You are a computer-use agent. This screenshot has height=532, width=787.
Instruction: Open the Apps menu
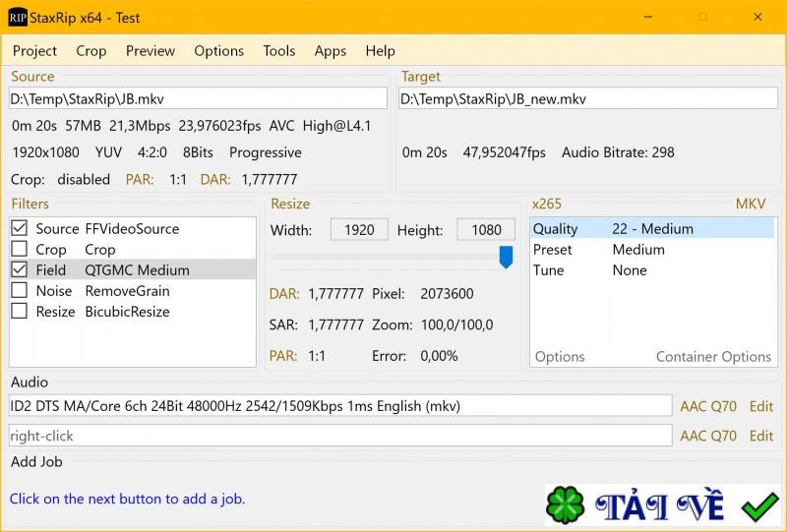point(331,51)
